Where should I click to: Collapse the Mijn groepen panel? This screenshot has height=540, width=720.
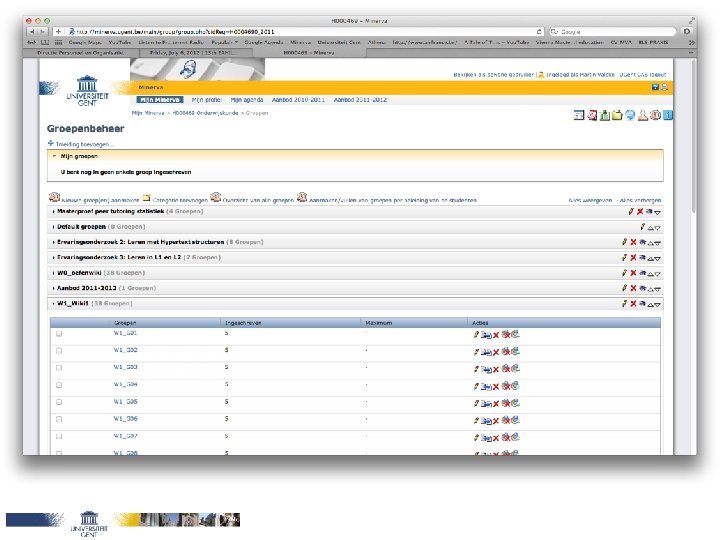pos(54,156)
